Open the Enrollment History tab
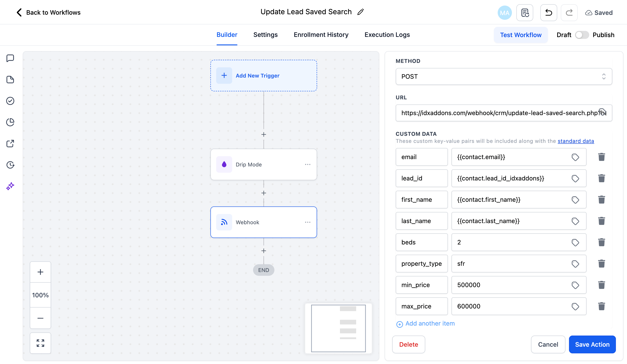 [321, 35]
